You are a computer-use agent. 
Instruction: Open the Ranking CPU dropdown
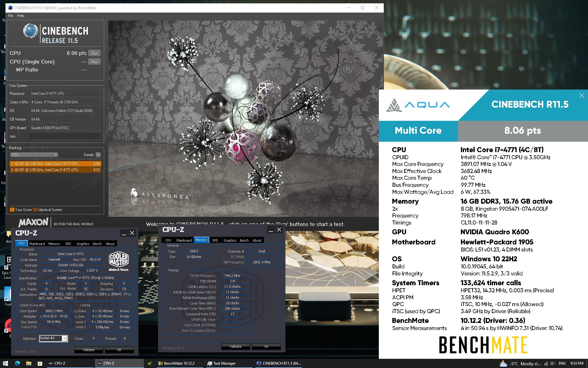click(34, 155)
